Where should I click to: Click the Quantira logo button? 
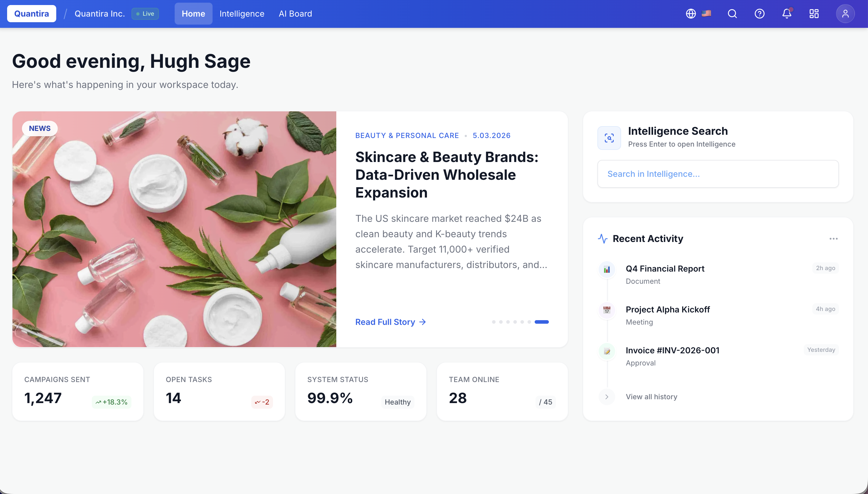click(x=31, y=14)
